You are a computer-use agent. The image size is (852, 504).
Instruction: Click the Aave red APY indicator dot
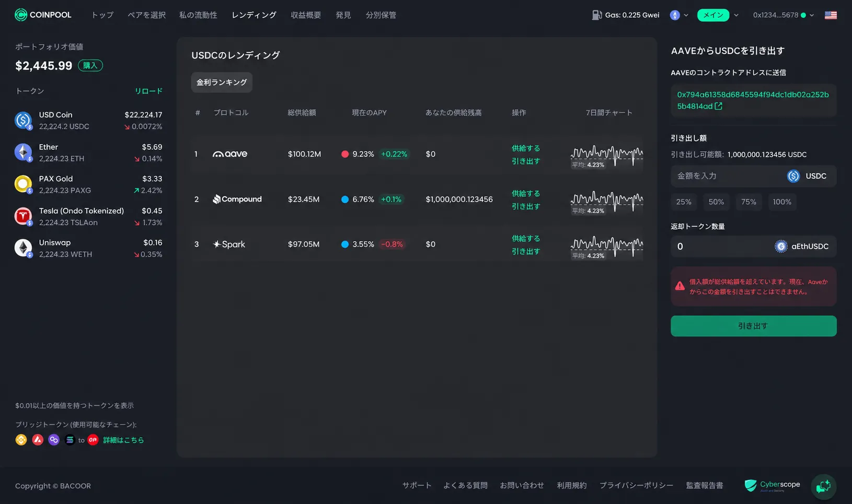tap(345, 154)
